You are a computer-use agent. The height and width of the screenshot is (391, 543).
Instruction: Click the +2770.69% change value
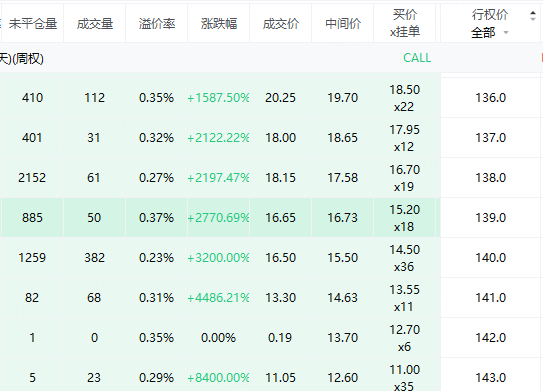(218, 217)
